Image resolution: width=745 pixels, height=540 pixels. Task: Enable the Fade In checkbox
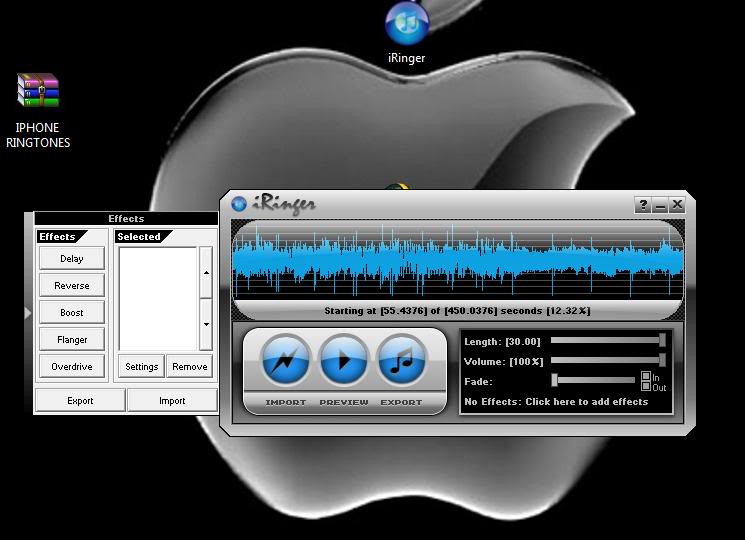coord(646,376)
